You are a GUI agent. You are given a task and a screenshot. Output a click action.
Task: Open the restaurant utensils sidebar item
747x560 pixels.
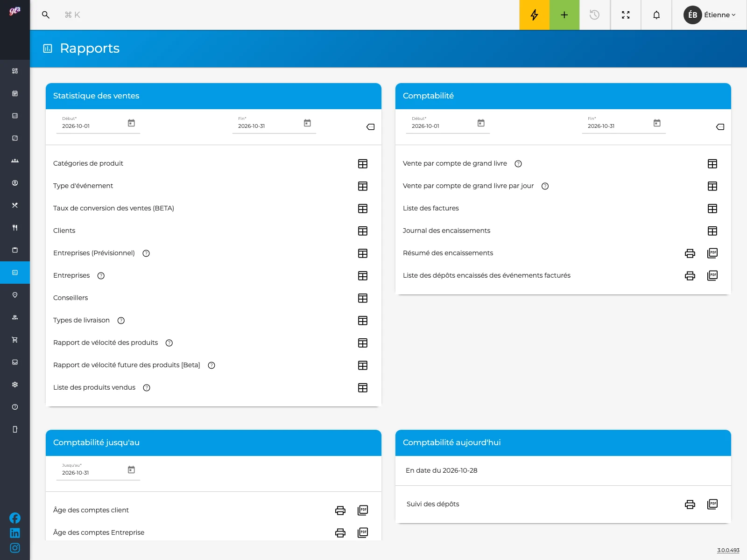[x=15, y=228]
